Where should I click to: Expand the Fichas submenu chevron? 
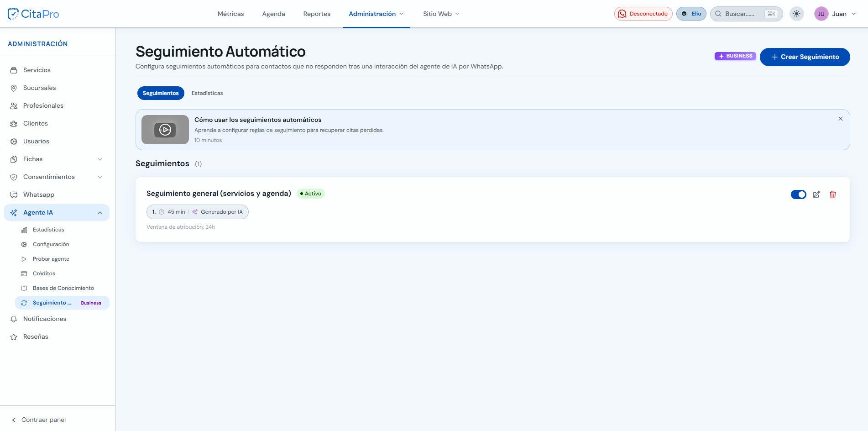point(100,159)
